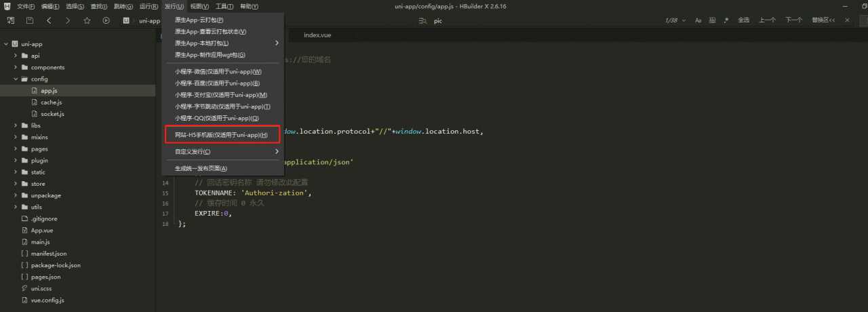
Task: Switch to the index.vue tab
Action: pyautogui.click(x=317, y=35)
